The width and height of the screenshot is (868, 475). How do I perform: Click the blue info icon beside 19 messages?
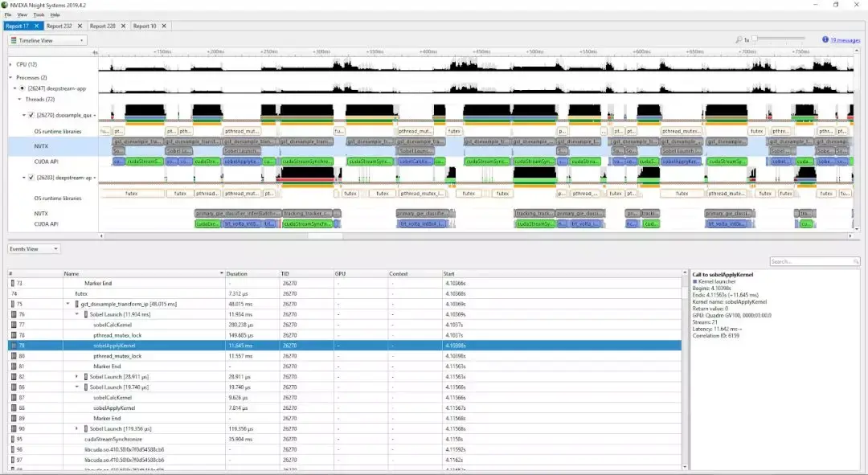(825, 39)
